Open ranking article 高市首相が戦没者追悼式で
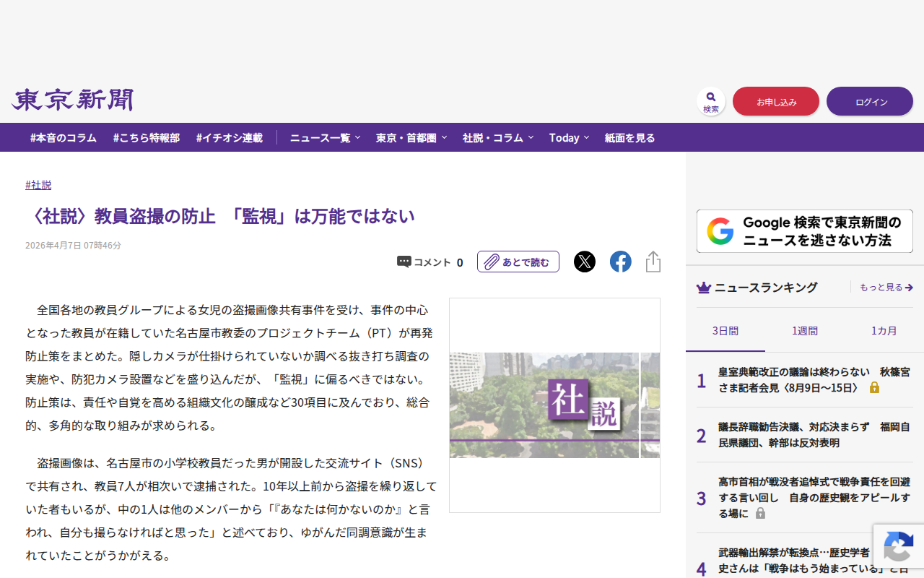924x578 pixels. click(x=814, y=497)
